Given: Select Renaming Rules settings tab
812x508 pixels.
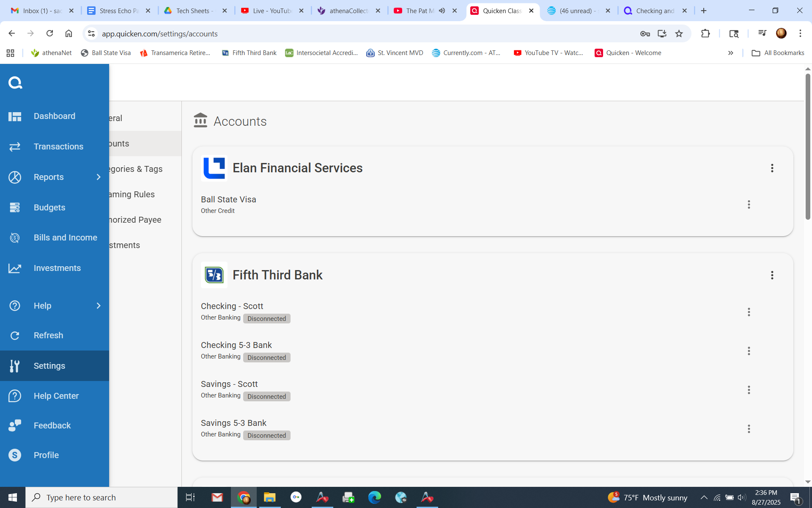Looking at the screenshot, I should 132,194.
